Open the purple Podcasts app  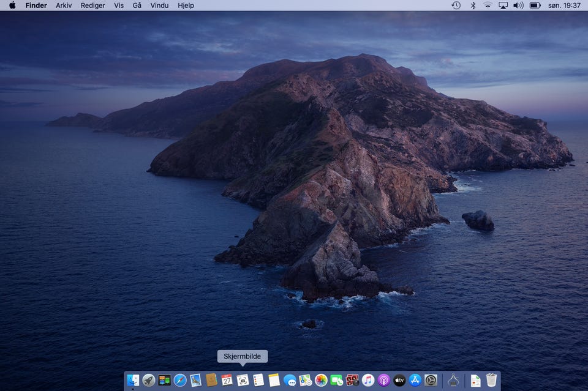click(383, 381)
